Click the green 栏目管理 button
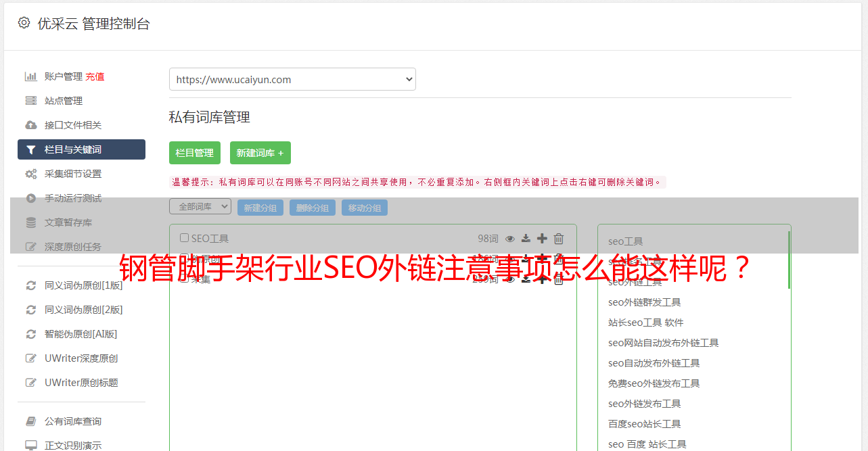The width and height of the screenshot is (868, 451). click(195, 153)
